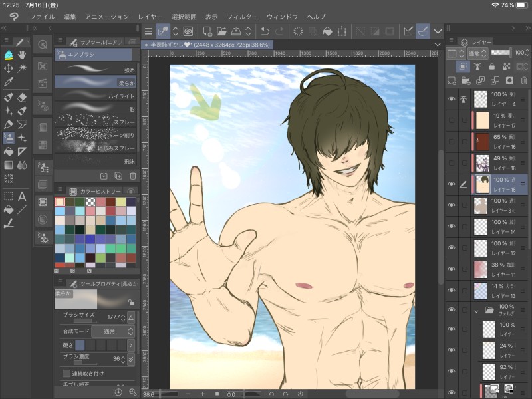This screenshot has width=532, height=399.
Task: Click the lock layer icon
Action: pos(491,66)
